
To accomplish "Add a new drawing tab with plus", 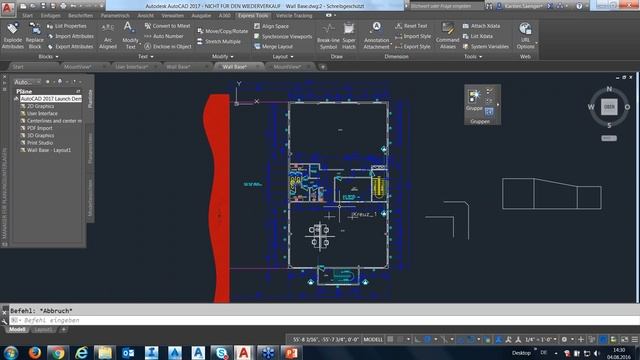I will pos(322,67).
